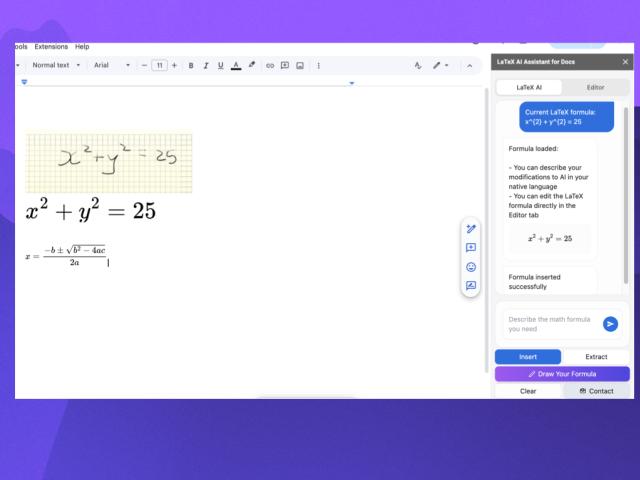
Task: Expand the editing mode pencil dropdown
Action: 440,65
